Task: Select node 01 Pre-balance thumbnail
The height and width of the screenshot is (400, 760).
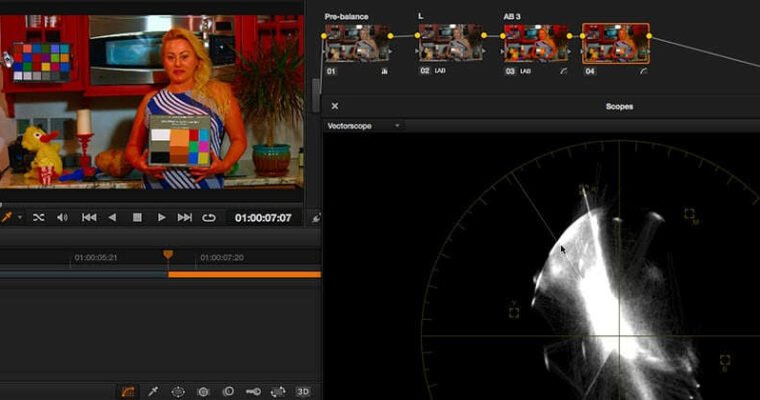Action: pos(357,44)
